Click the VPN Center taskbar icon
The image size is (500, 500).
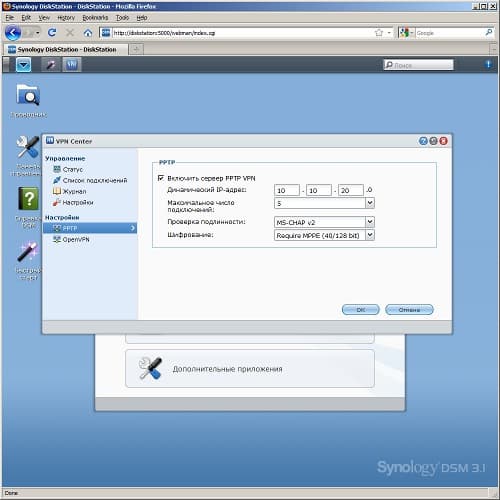[x=71, y=65]
